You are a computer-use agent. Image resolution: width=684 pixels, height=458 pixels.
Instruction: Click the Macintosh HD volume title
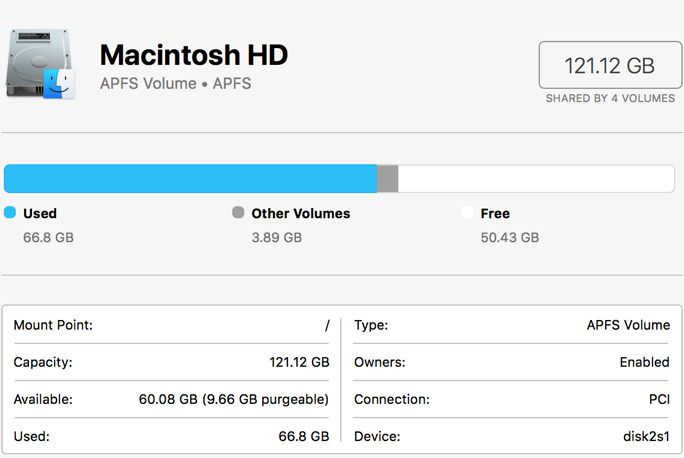pos(194,55)
